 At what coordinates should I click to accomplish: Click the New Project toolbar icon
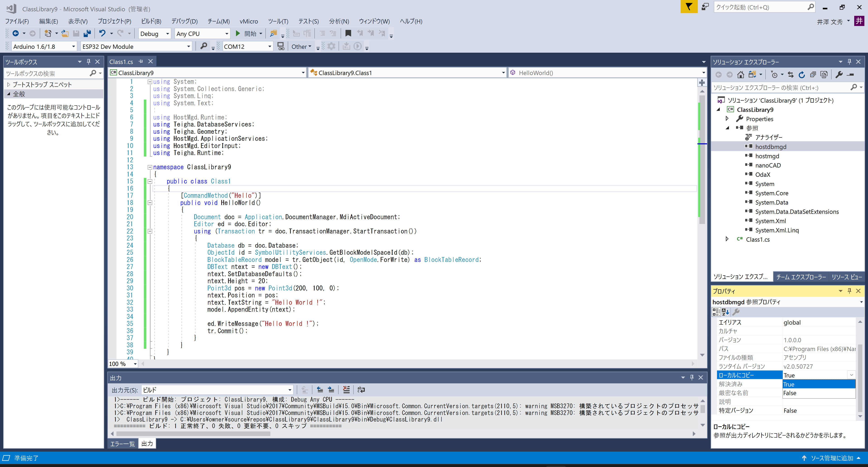coord(48,33)
